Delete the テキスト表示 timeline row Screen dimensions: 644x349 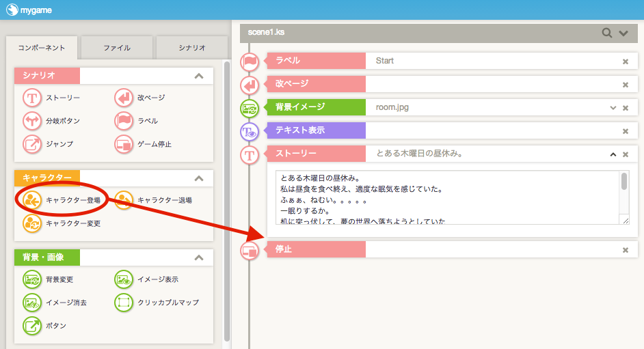(625, 131)
